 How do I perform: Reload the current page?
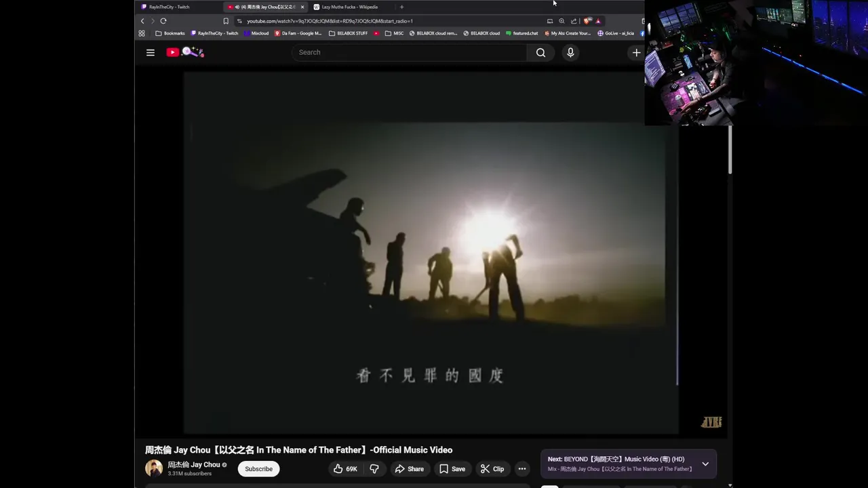(x=163, y=21)
